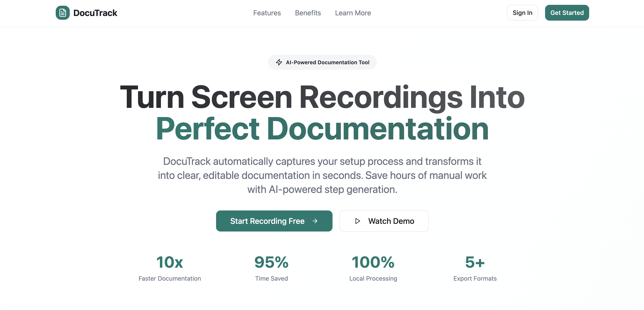Click the AI-Powered Documentation Tool badge
Screen dimensions: 644x310
pos(327,62)
